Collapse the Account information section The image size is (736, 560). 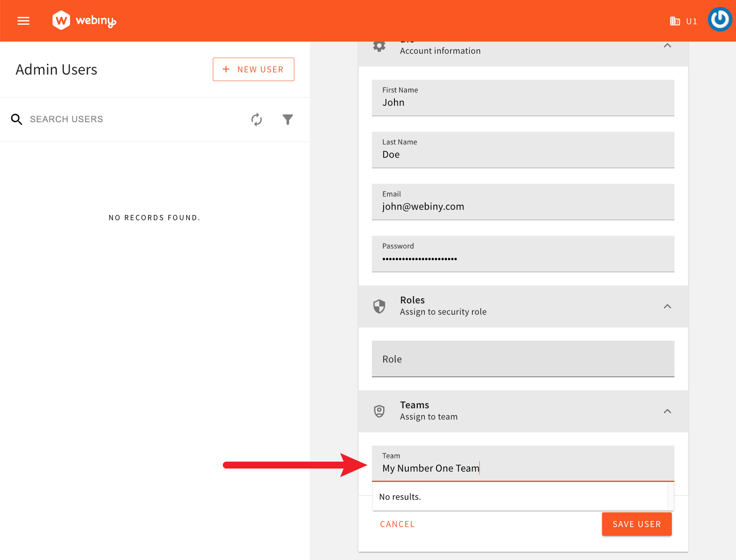(x=668, y=46)
